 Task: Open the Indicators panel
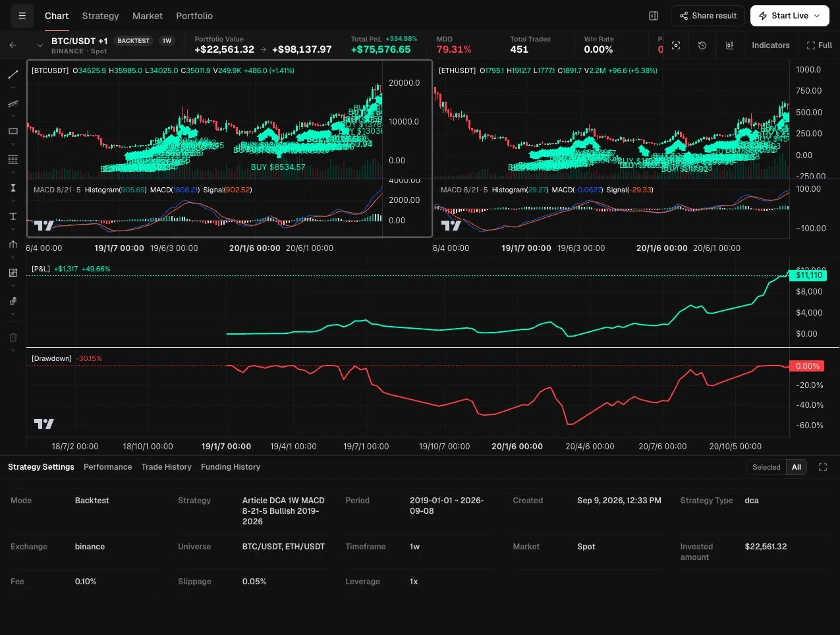770,45
